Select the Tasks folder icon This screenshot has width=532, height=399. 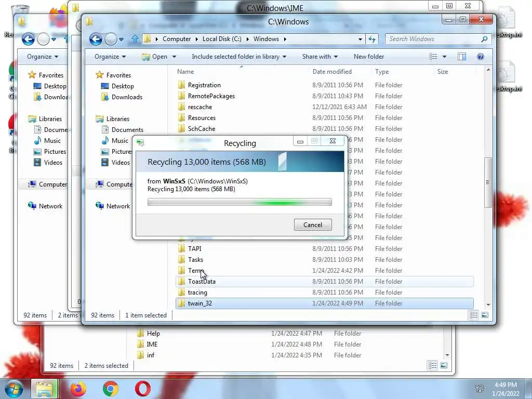tap(182, 260)
